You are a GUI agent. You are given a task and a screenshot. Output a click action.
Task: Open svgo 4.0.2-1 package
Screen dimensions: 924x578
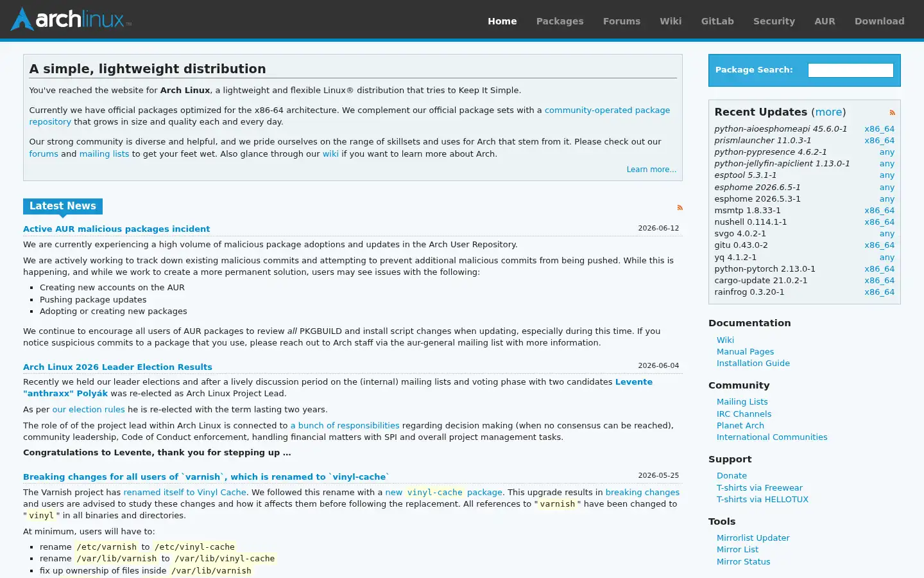tap(740, 234)
